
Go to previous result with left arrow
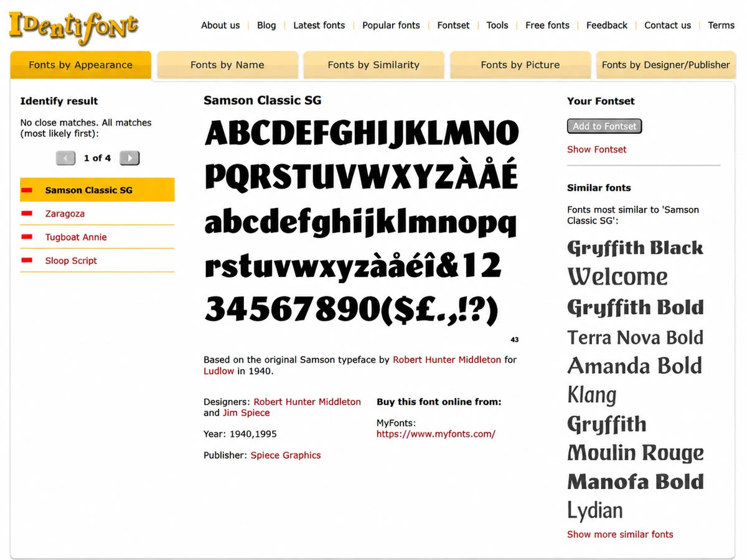[65, 158]
